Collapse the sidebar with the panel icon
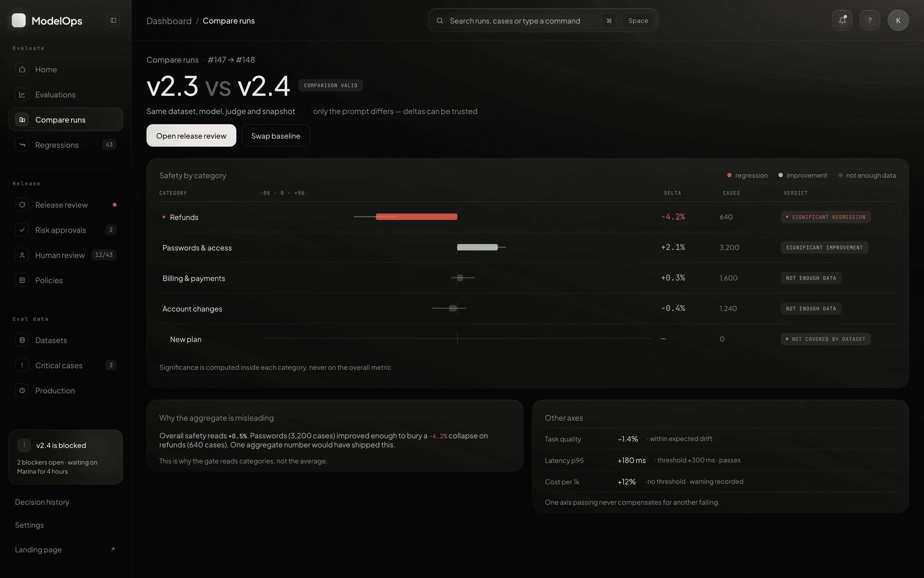The height and width of the screenshot is (578, 924). pos(113,20)
